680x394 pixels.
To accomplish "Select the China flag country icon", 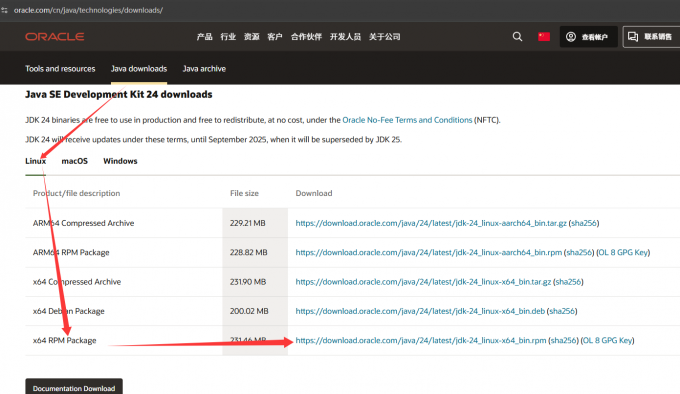I will coord(544,37).
